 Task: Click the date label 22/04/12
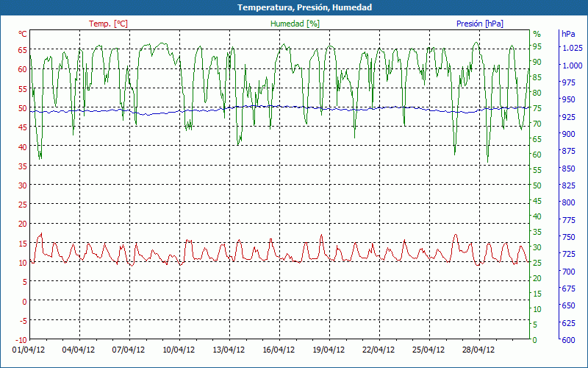click(379, 350)
